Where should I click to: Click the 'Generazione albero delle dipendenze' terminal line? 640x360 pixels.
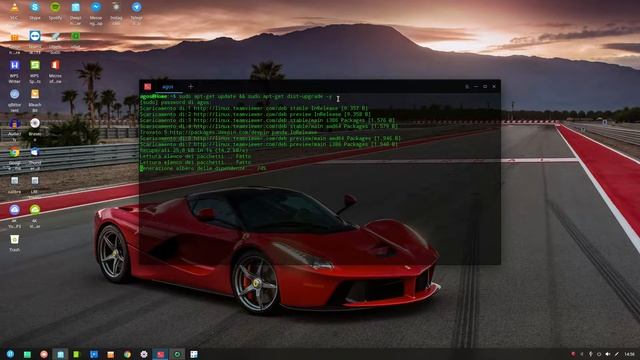pyautogui.click(x=203, y=168)
